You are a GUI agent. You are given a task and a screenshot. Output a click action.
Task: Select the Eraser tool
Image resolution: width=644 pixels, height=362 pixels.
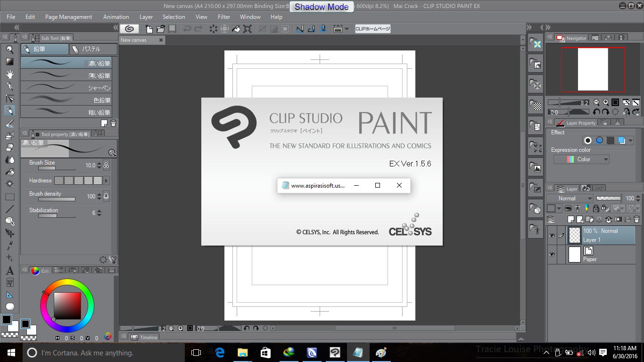click(9, 148)
